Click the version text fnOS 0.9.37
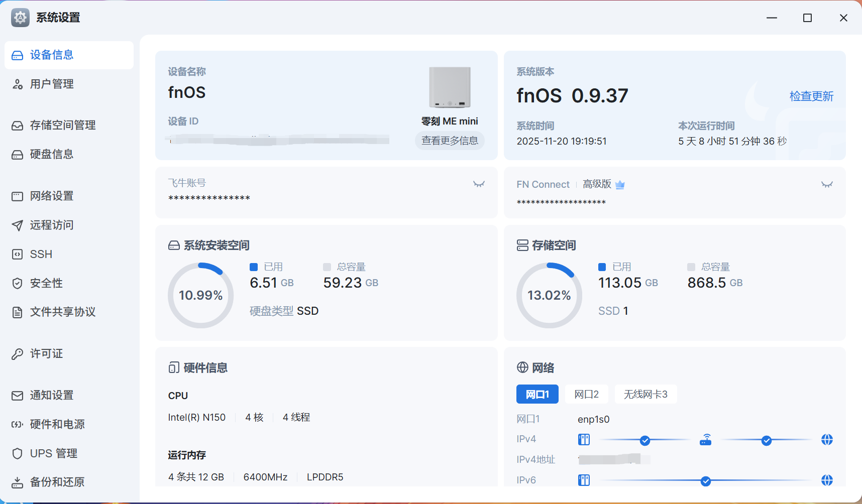 572,95
